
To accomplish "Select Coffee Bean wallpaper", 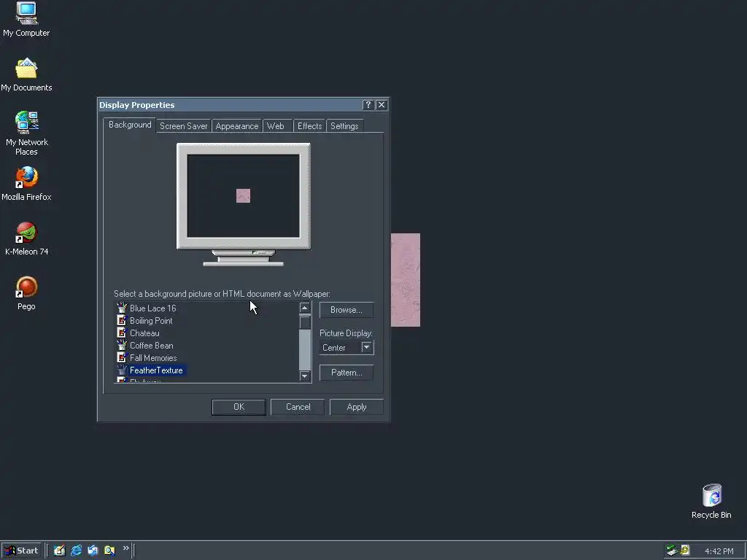I will 152,345.
